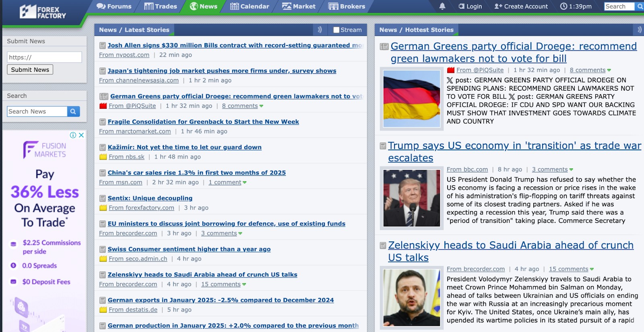Expand 8 comments dropdown in Hottest Stories
644x332 pixels.
609,71
